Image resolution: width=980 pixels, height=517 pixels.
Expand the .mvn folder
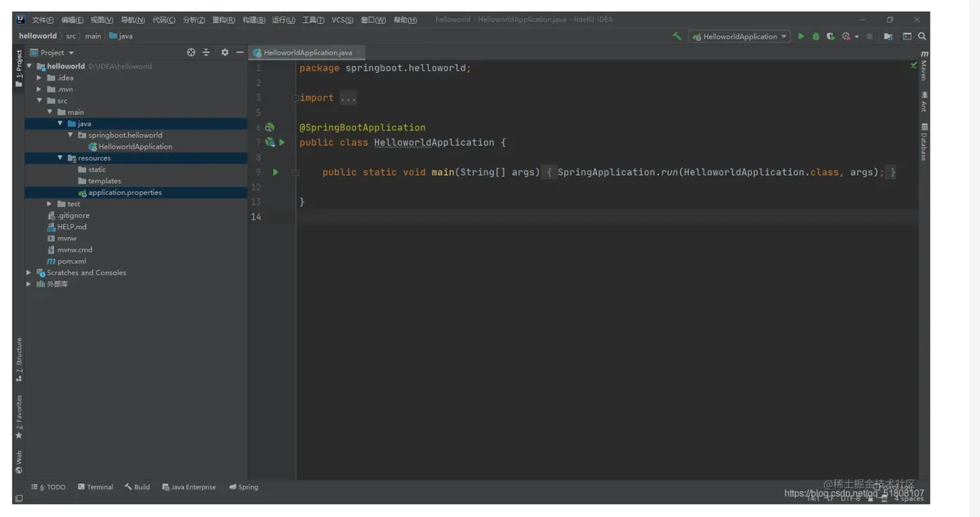(39, 89)
